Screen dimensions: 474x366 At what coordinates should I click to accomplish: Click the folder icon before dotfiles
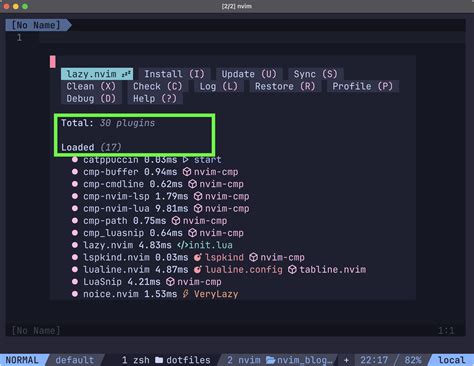coord(159,360)
